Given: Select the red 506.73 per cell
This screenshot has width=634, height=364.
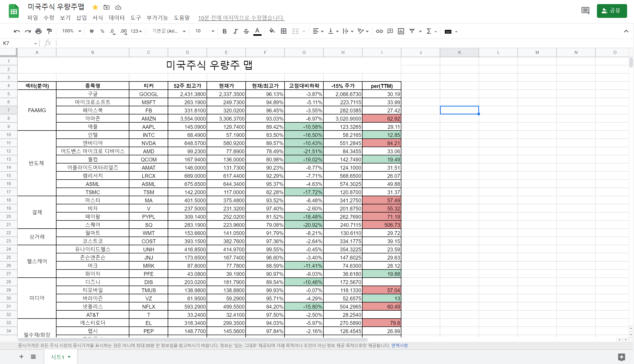Looking at the screenshot, I should 382,225.
